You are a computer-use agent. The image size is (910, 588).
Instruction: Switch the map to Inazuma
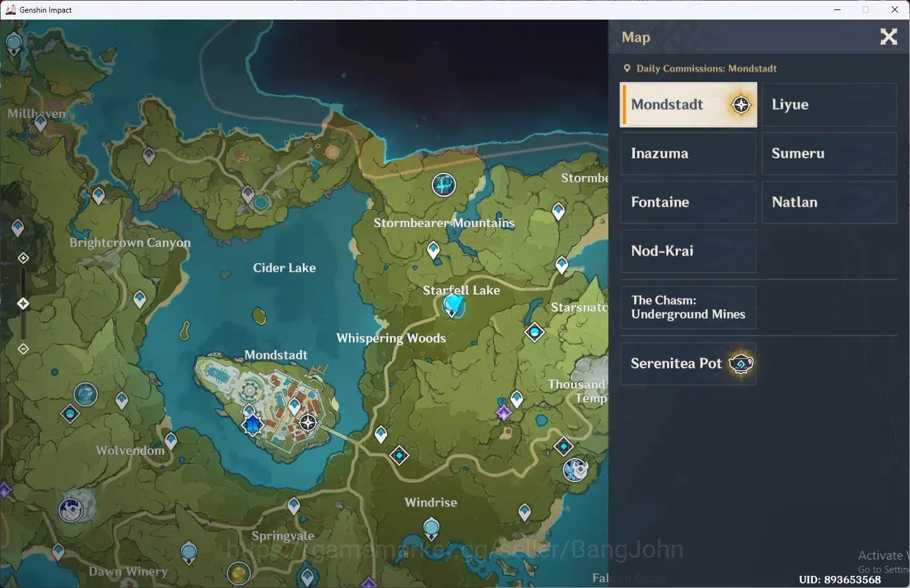[688, 153]
